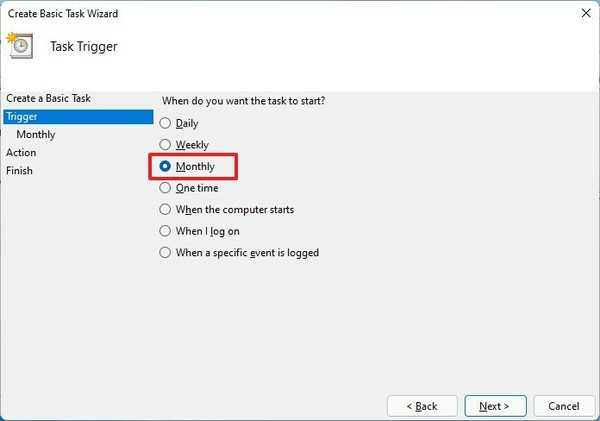This screenshot has width=600, height=421.
Task: Select the Daily trigger option
Action: coord(166,123)
